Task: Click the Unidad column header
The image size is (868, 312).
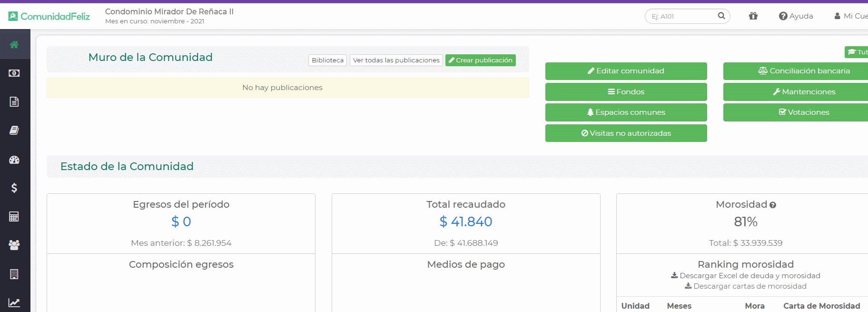Action: [x=635, y=306]
